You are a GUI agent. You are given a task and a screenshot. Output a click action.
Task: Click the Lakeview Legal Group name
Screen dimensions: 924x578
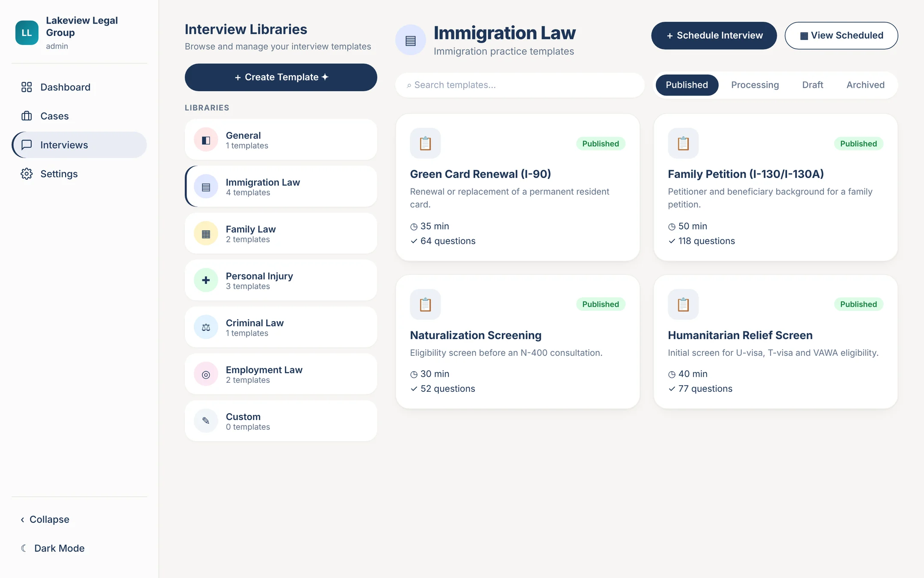82,27
